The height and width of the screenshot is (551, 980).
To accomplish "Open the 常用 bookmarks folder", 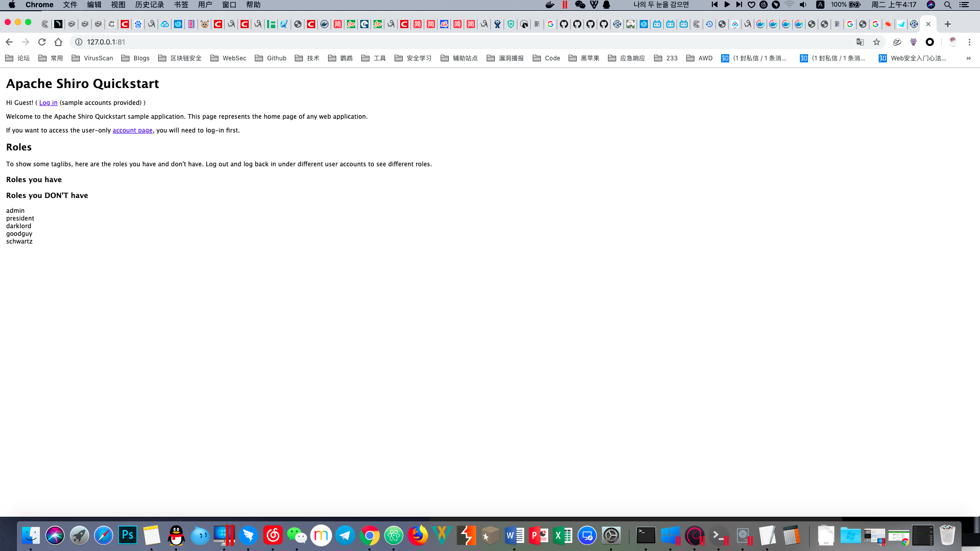I will tap(51, 58).
